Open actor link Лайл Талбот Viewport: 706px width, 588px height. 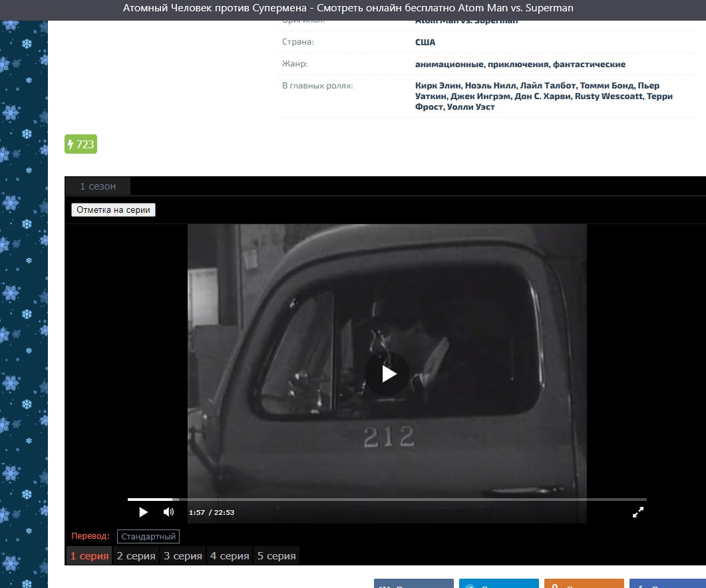pos(548,86)
